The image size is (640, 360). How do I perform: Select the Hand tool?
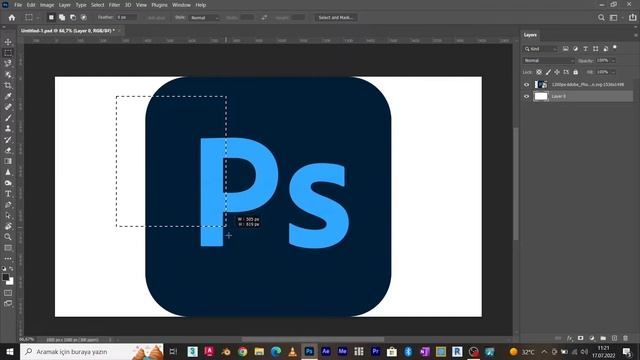click(8, 226)
